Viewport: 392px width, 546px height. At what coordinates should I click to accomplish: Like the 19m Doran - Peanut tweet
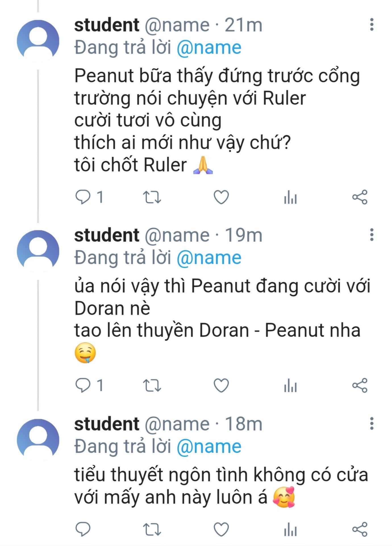tap(221, 386)
